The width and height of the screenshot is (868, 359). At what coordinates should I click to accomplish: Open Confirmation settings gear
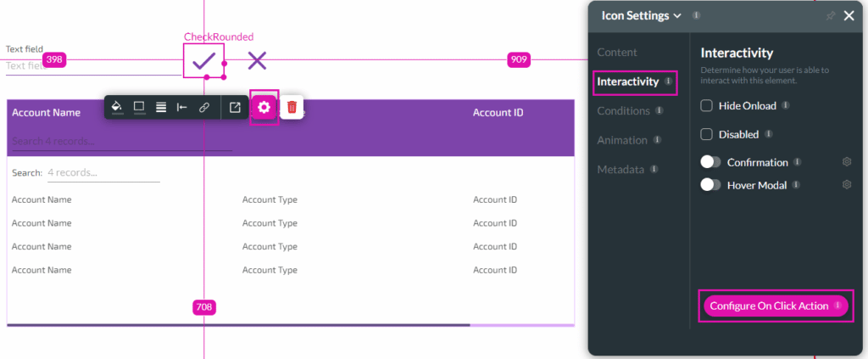click(846, 162)
